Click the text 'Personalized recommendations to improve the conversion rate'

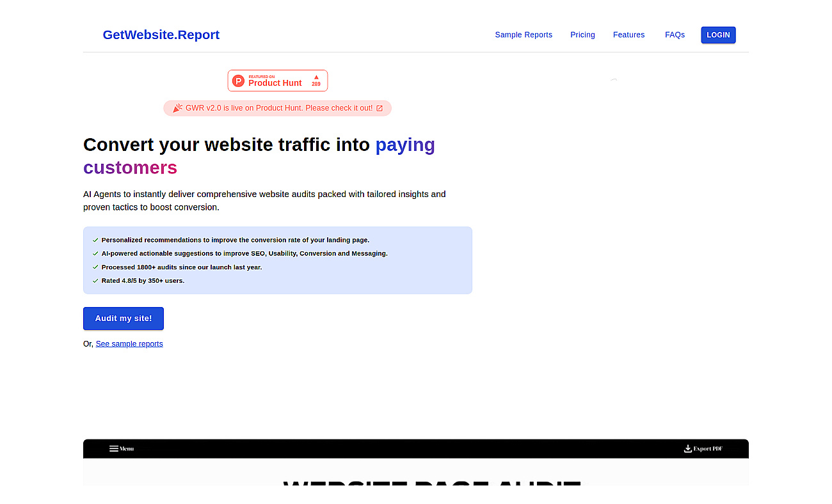click(x=236, y=240)
